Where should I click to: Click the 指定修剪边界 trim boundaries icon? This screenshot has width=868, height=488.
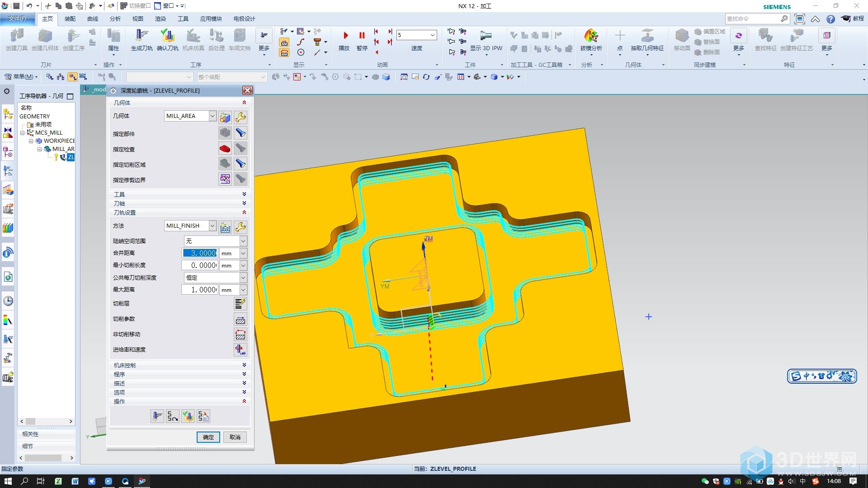pos(225,179)
